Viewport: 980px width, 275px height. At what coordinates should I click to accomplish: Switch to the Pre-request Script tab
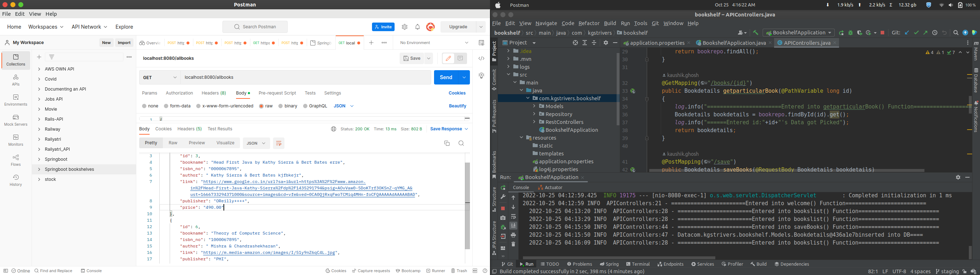click(277, 93)
